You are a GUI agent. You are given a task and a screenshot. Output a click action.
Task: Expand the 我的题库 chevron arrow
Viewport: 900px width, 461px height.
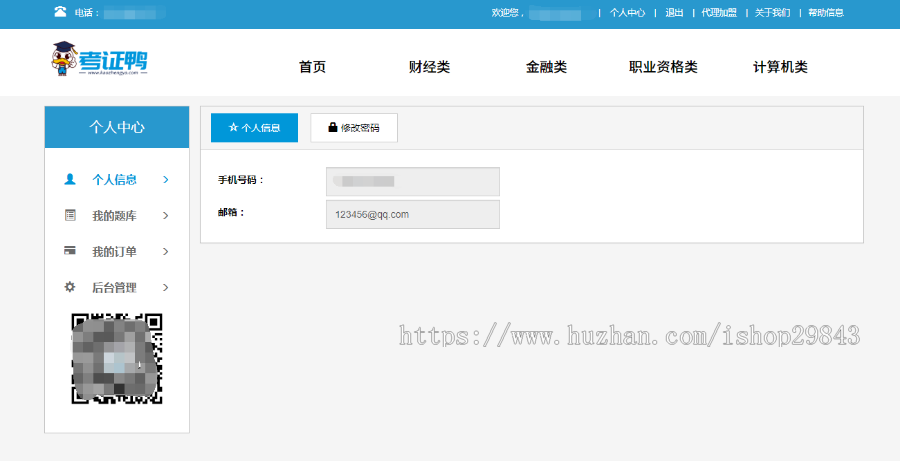pos(166,215)
